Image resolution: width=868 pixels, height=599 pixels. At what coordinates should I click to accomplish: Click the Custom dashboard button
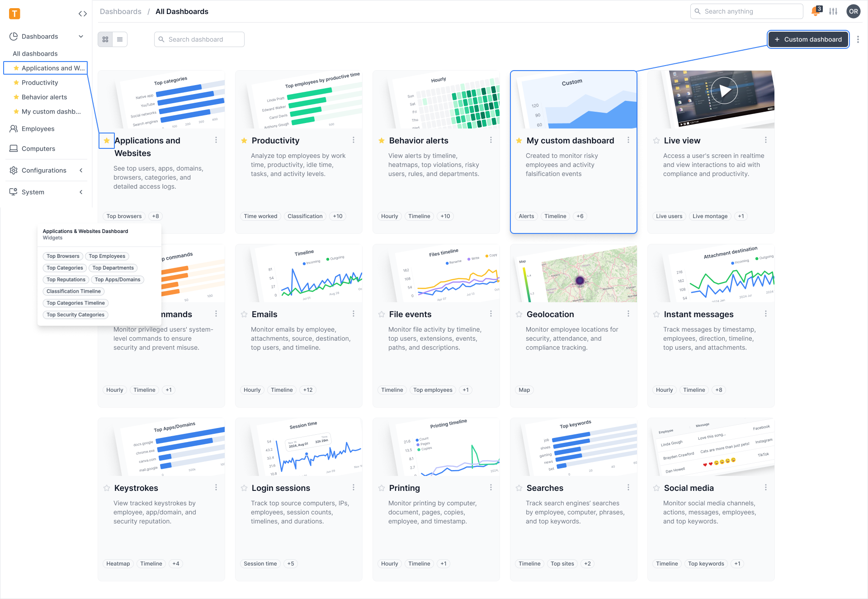[808, 39]
